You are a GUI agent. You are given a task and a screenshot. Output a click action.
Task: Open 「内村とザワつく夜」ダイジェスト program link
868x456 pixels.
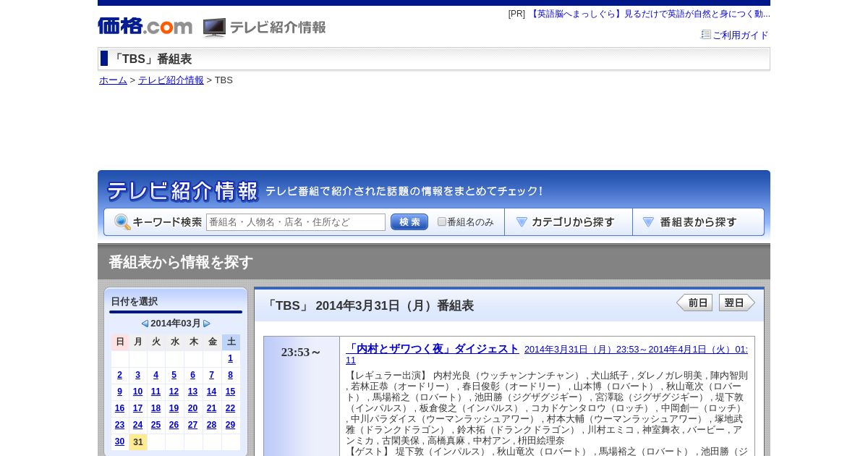[x=433, y=349]
